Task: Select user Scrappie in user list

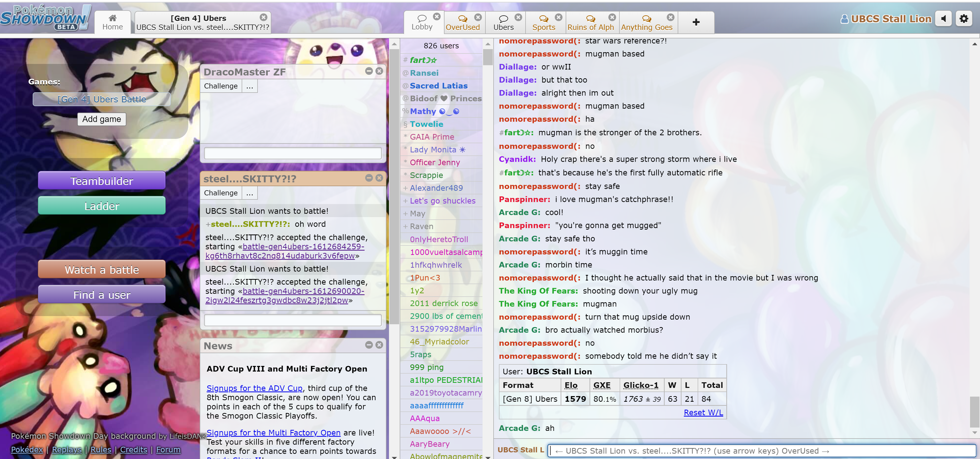Action: coord(441,175)
